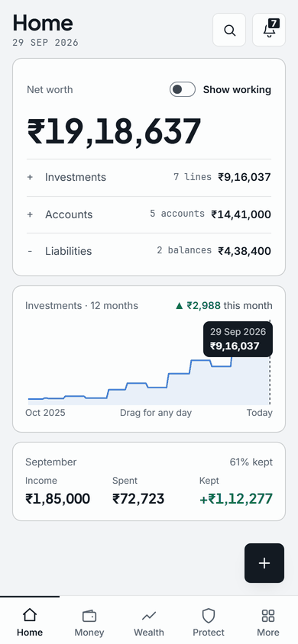Click the ₹2,988 this month gain
The width and height of the screenshot is (298, 644).
224,305
